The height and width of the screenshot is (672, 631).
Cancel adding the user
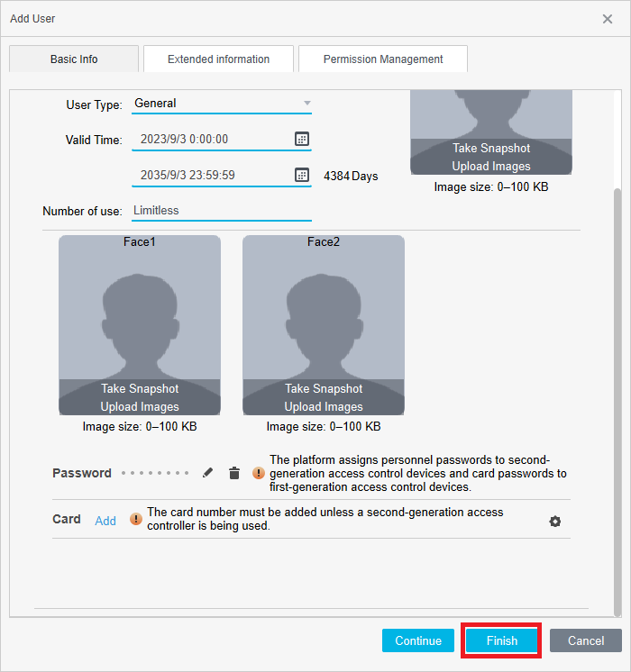(586, 640)
